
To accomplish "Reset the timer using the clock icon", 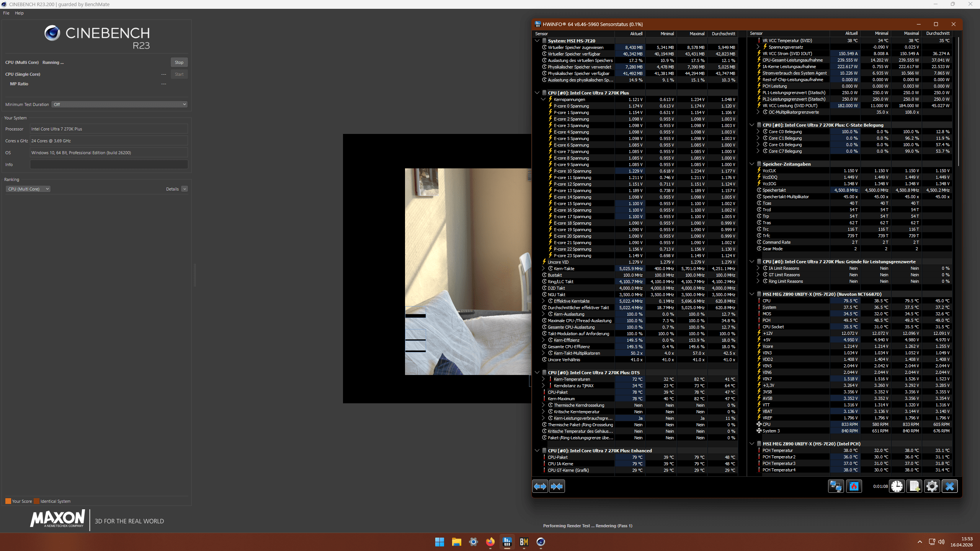I will (897, 486).
